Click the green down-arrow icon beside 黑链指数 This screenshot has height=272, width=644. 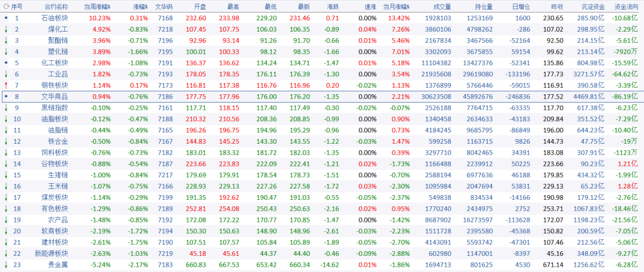[6, 107]
